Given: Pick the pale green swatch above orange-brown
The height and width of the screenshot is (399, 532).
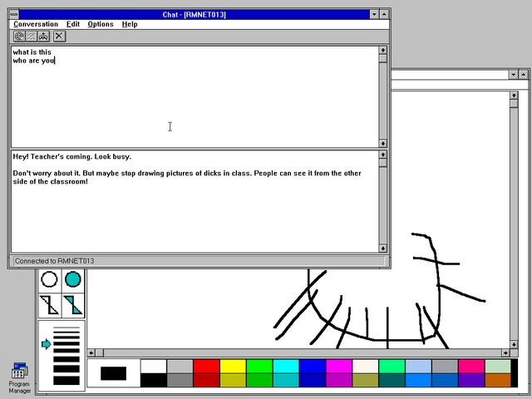Looking at the screenshot, I should pyautogui.click(x=498, y=367).
